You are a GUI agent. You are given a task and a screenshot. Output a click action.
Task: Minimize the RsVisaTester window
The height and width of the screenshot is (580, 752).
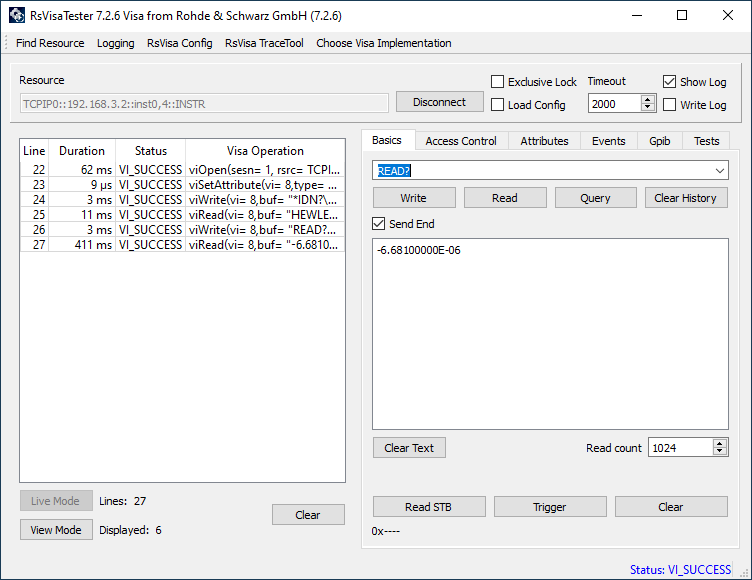(x=637, y=15)
